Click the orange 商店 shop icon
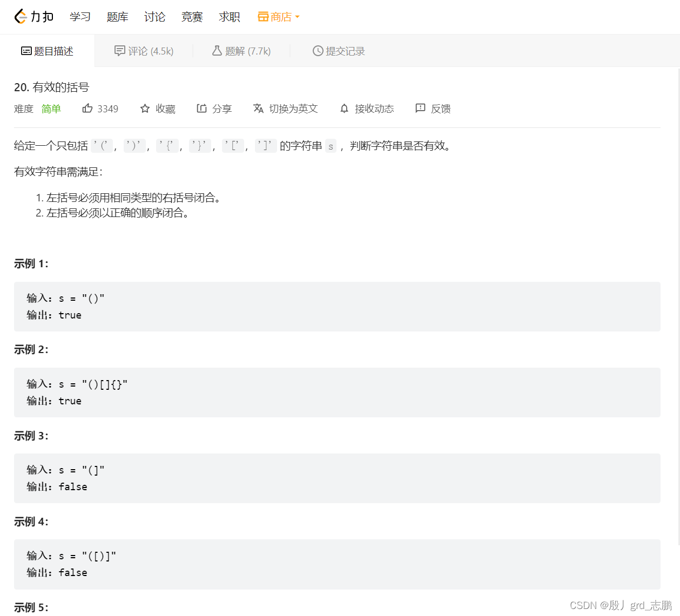This screenshot has width=680, height=616. coord(263,17)
